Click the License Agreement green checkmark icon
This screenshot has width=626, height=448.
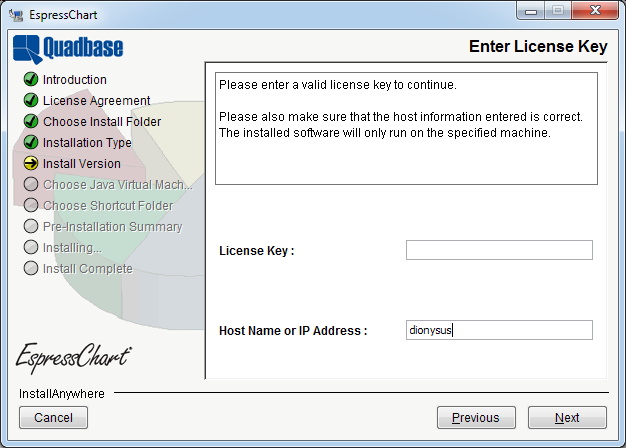click(x=31, y=100)
